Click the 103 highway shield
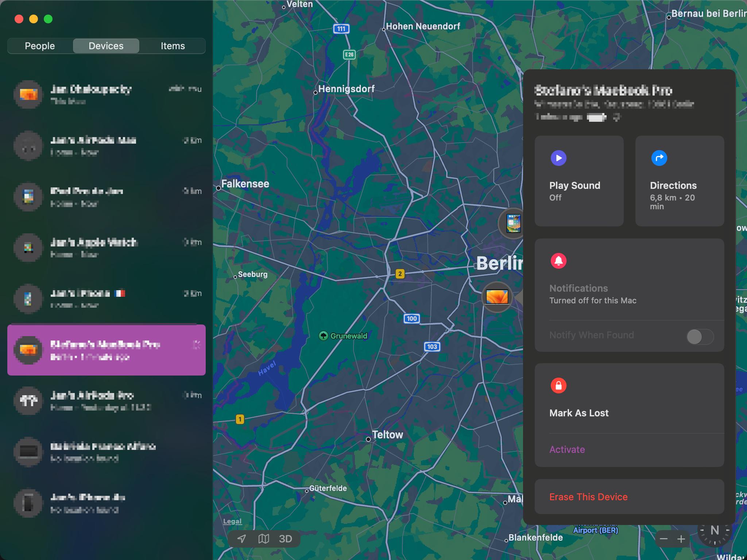This screenshot has width=747, height=560. point(432,347)
